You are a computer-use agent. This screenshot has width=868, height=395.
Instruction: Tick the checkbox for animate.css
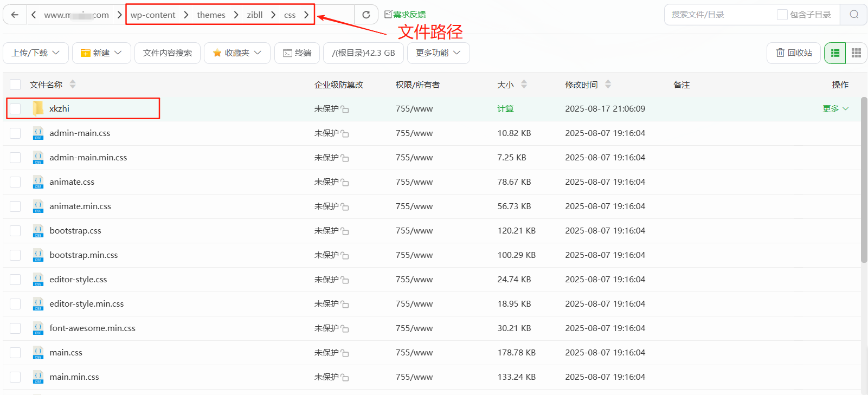15,182
